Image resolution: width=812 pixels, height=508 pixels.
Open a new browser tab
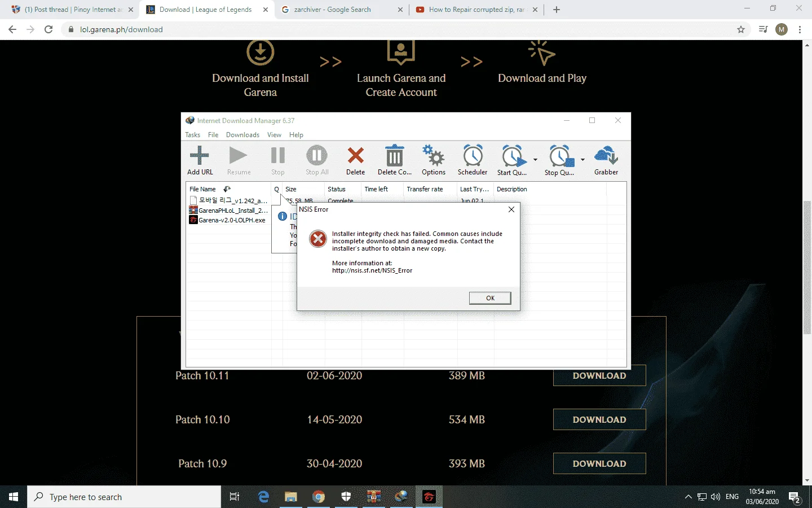tap(557, 10)
